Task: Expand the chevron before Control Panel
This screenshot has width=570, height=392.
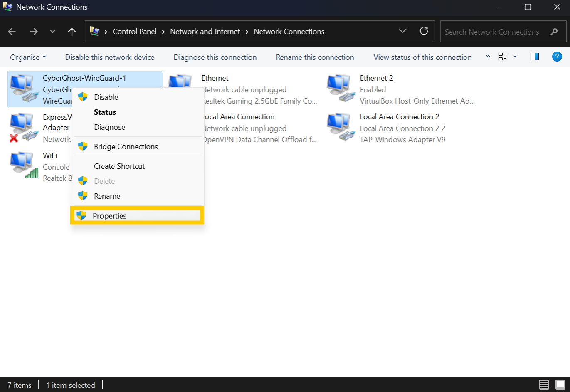Action: pos(106,32)
